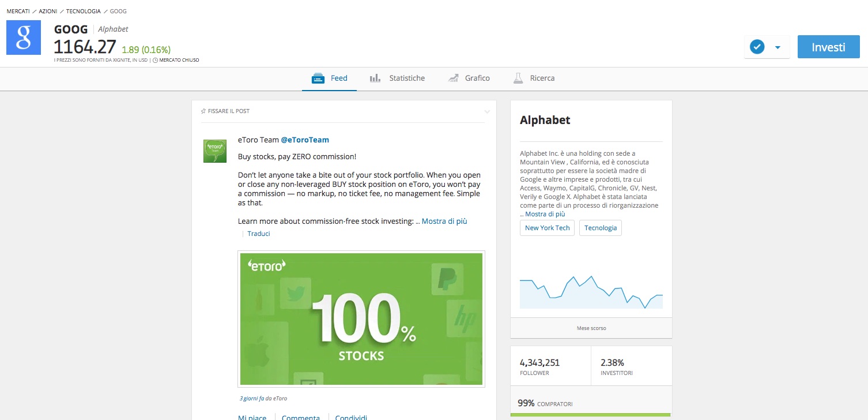Image resolution: width=868 pixels, height=420 pixels.
Task: Click the 1164.27 price value
Action: [85, 47]
